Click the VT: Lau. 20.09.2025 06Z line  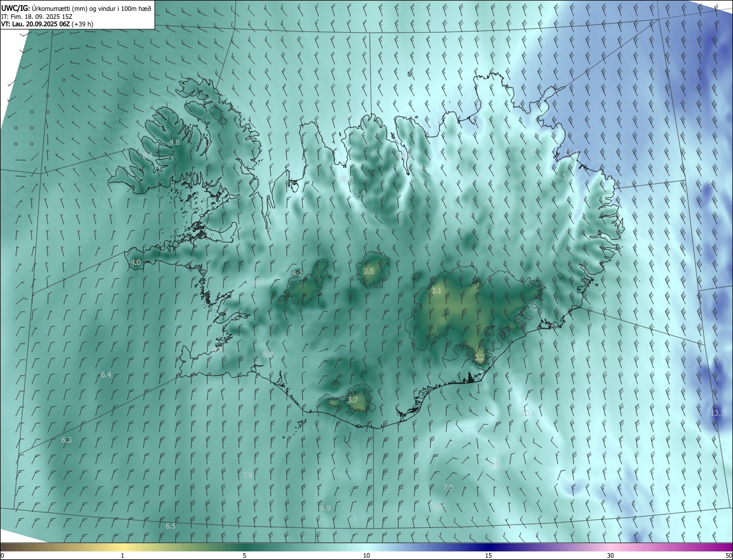tap(47, 24)
